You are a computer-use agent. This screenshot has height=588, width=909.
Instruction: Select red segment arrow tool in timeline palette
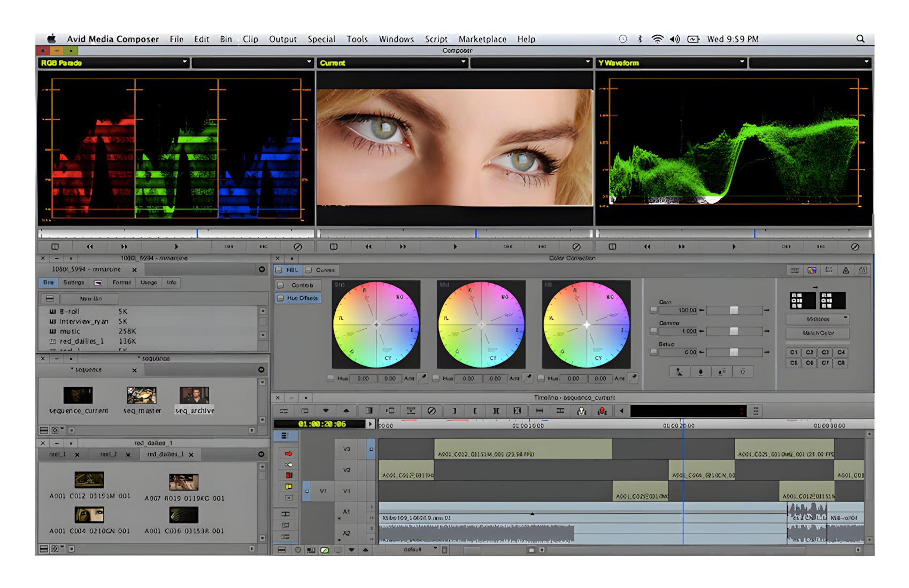point(289,454)
